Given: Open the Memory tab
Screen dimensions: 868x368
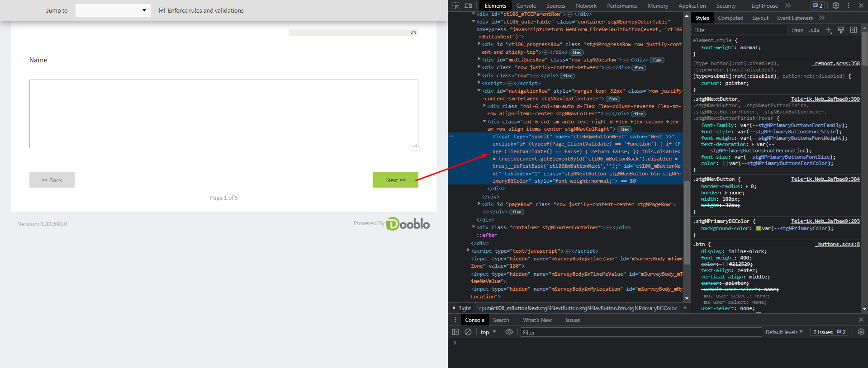Looking at the screenshot, I should (658, 6).
